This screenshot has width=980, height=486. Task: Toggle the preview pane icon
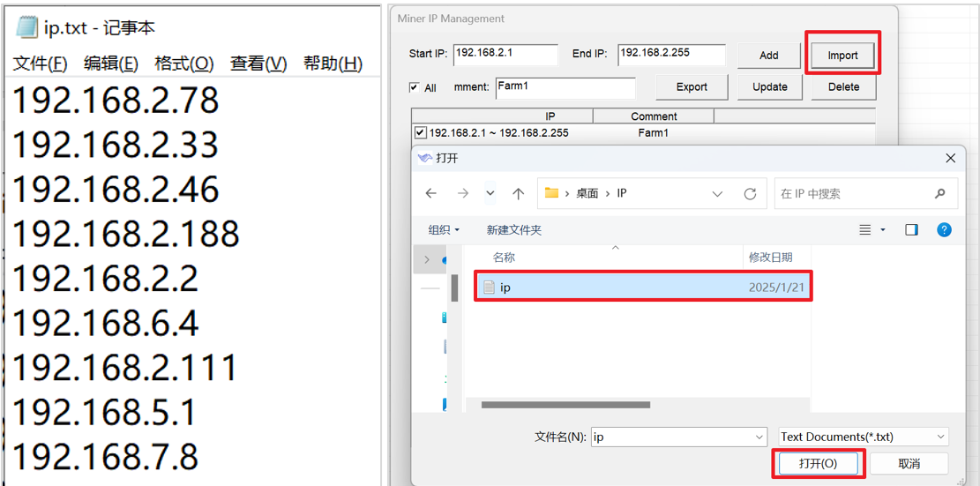tap(911, 230)
